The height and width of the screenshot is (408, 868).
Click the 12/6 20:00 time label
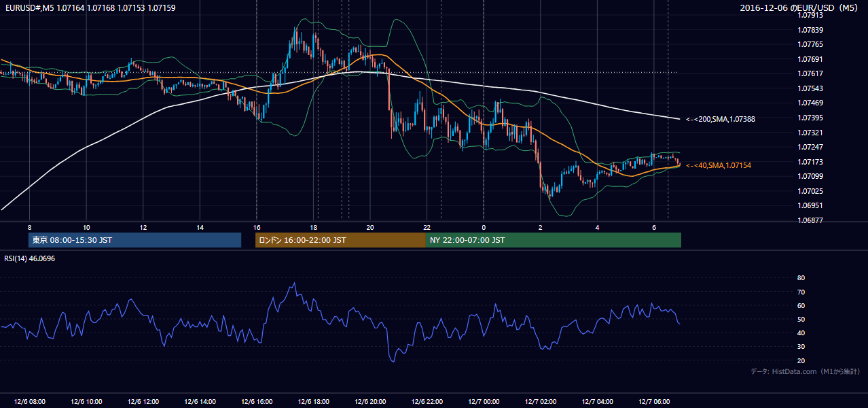coord(370,402)
